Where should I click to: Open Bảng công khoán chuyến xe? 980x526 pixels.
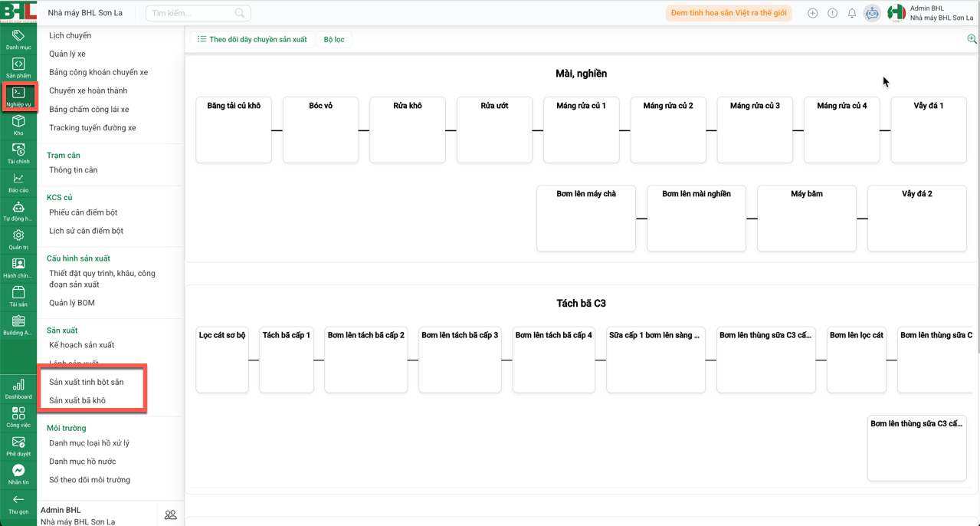[99, 72]
